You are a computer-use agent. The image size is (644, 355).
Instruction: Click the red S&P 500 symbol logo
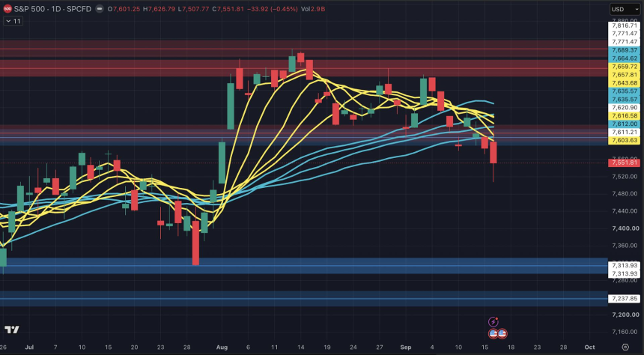pyautogui.click(x=7, y=9)
